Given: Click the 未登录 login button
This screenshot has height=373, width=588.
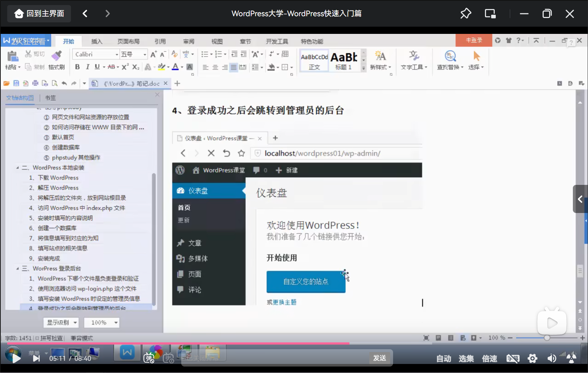Looking at the screenshot, I should [x=474, y=40].
